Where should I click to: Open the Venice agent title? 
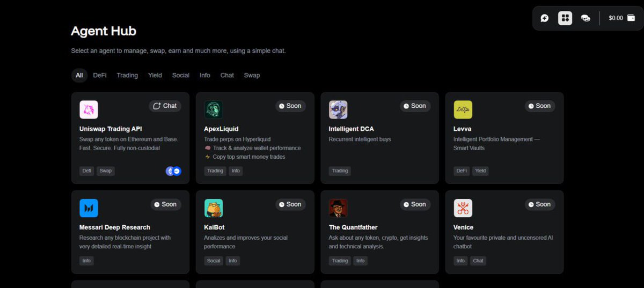coord(463,227)
